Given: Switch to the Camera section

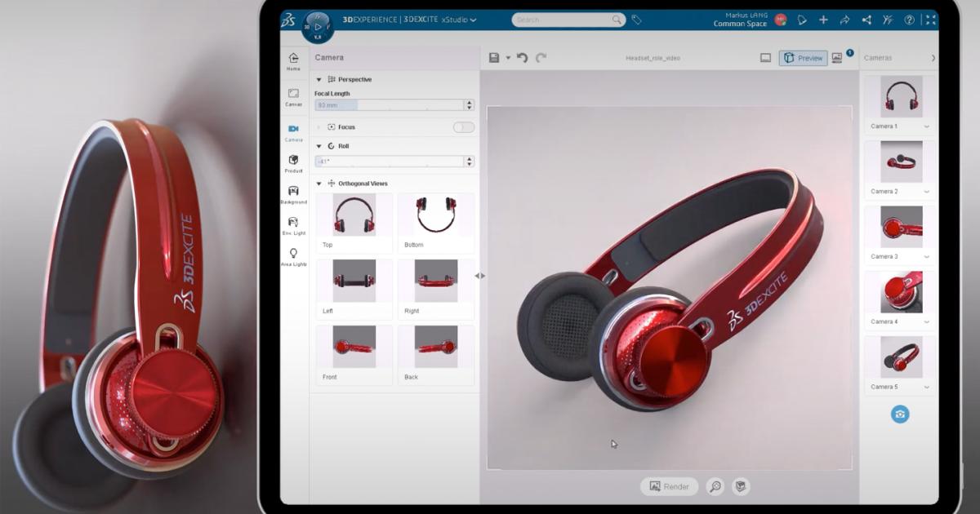Looking at the screenshot, I should [x=293, y=131].
